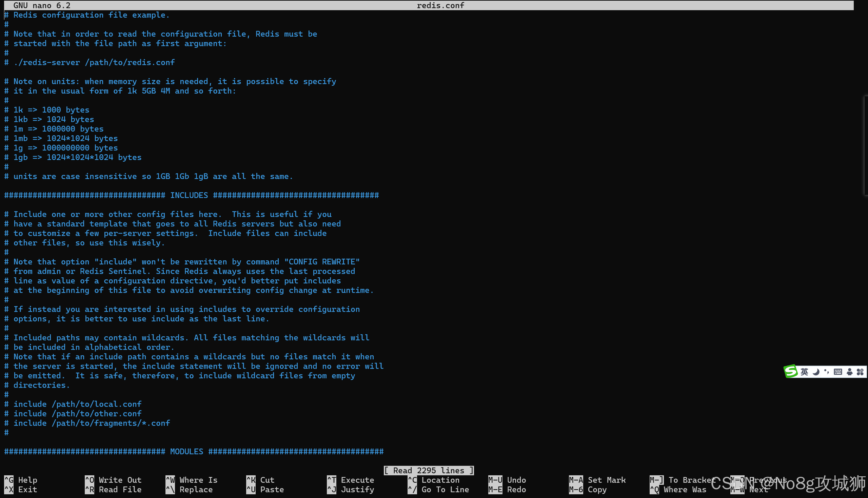Click the 'be included in alphabetical order.' line
868x498 pixels.
[x=90, y=347]
